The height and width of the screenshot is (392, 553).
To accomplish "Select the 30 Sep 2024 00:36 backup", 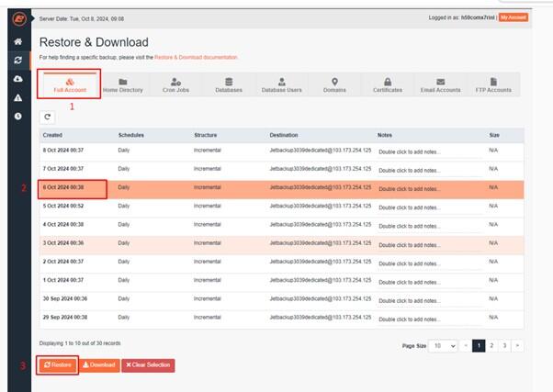I will tap(281, 301).
